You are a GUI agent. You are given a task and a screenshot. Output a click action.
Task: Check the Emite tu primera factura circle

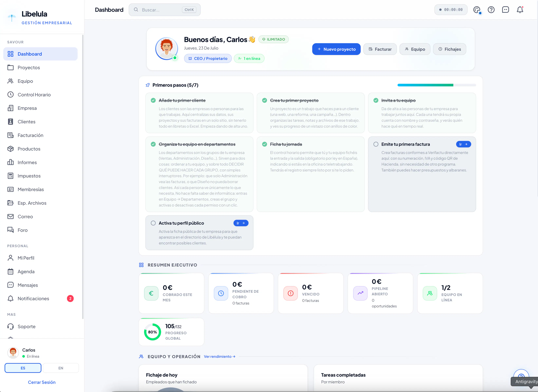coord(376,144)
